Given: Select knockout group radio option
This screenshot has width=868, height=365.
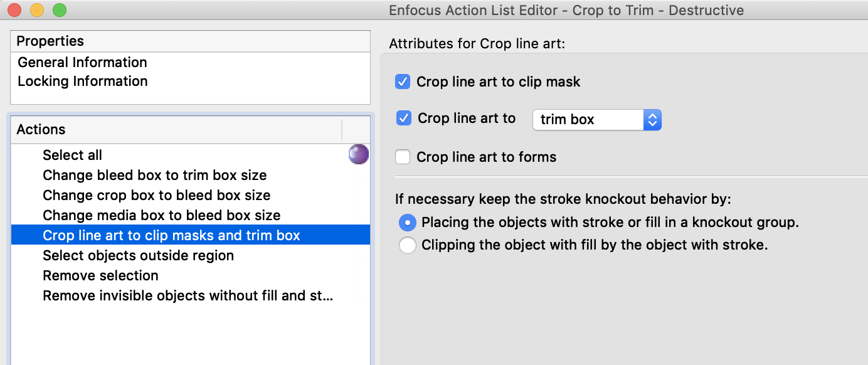Looking at the screenshot, I should [408, 222].
